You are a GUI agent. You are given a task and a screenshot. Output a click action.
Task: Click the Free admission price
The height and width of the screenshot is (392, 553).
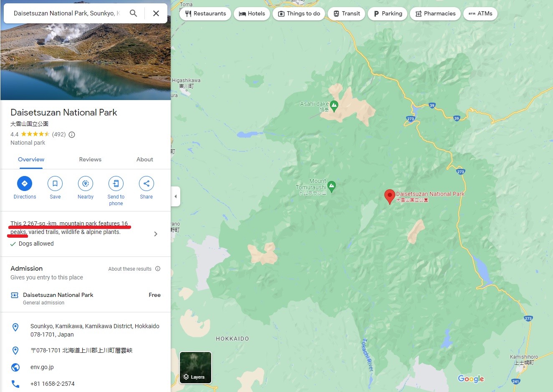[x=154, y=295]
